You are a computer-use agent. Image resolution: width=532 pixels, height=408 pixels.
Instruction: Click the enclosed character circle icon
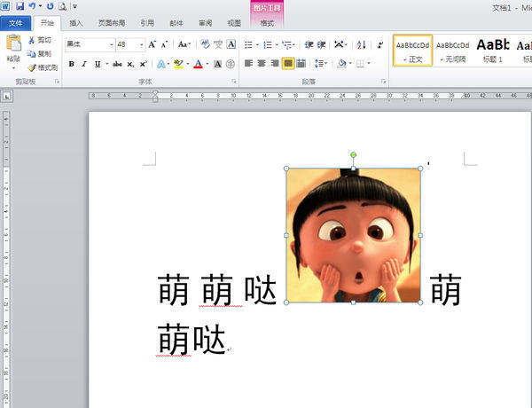[231, 64]
